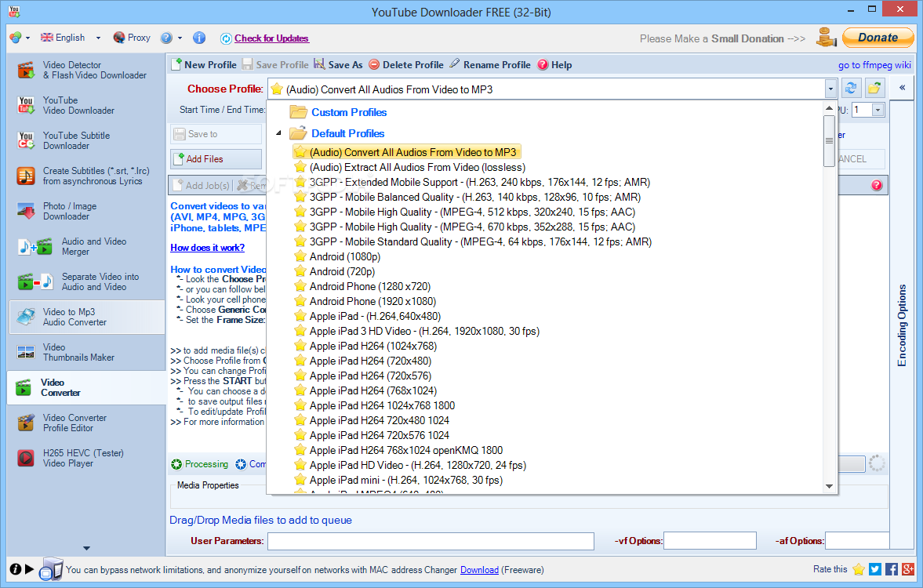The image size is (923, 588).
Task: Open the go to ffmpeg wiki link
Action: [x=874, y=65]
